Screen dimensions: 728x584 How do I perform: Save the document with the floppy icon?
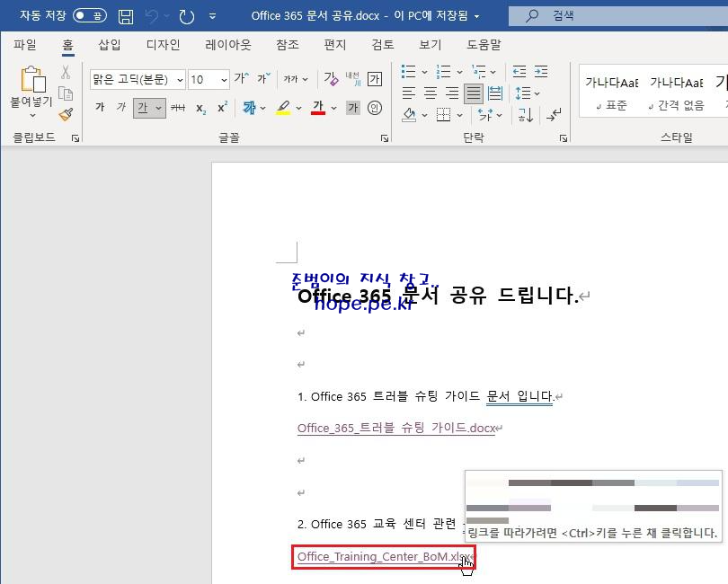point(126,17)
